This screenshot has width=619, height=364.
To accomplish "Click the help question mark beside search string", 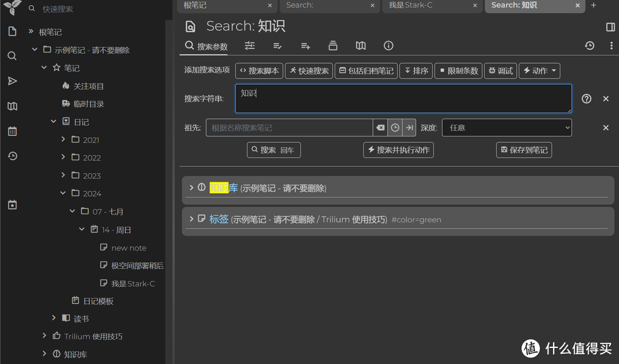I will 586,99.
